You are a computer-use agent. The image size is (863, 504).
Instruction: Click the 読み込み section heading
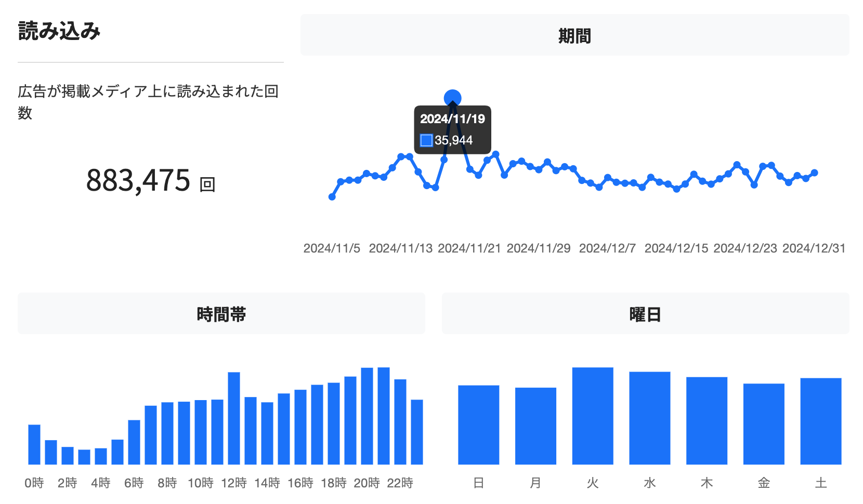coord(59,31)
